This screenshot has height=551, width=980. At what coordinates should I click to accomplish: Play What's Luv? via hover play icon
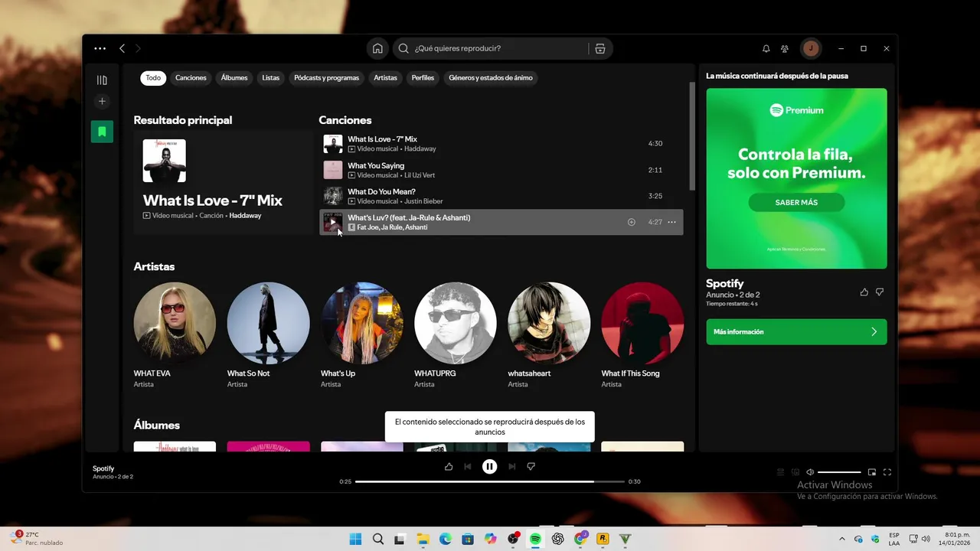click(332, 222)
